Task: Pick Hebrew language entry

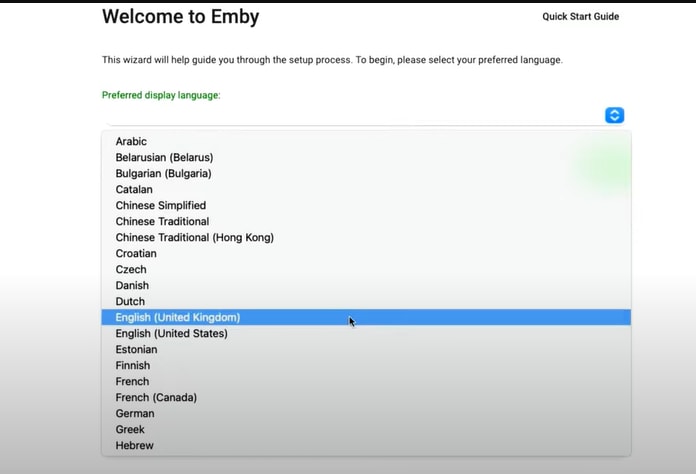Action: [366, 445]
